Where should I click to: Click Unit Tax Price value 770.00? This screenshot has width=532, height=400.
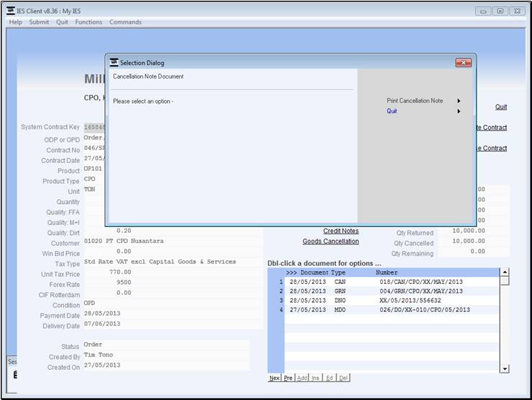click(120, 272)
